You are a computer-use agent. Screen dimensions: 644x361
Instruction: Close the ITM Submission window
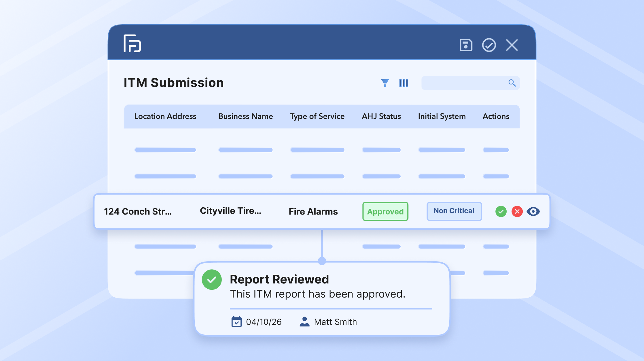[x=512, y=45]
